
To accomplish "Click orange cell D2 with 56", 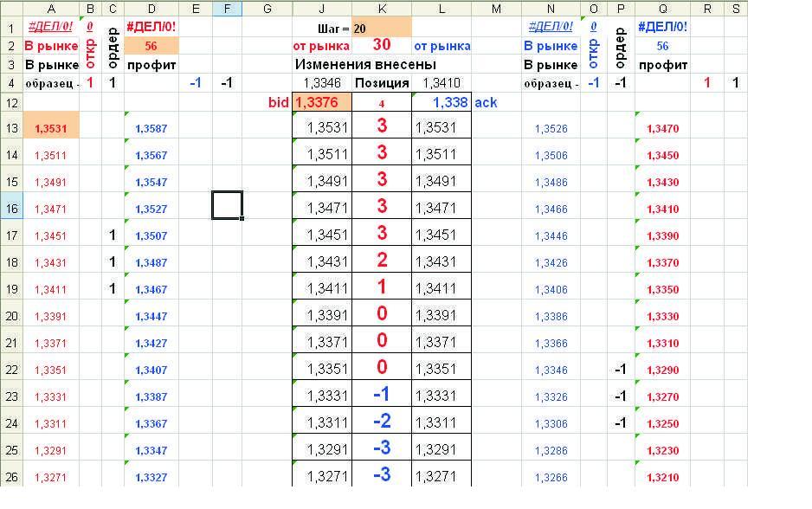I will point(151,46).
